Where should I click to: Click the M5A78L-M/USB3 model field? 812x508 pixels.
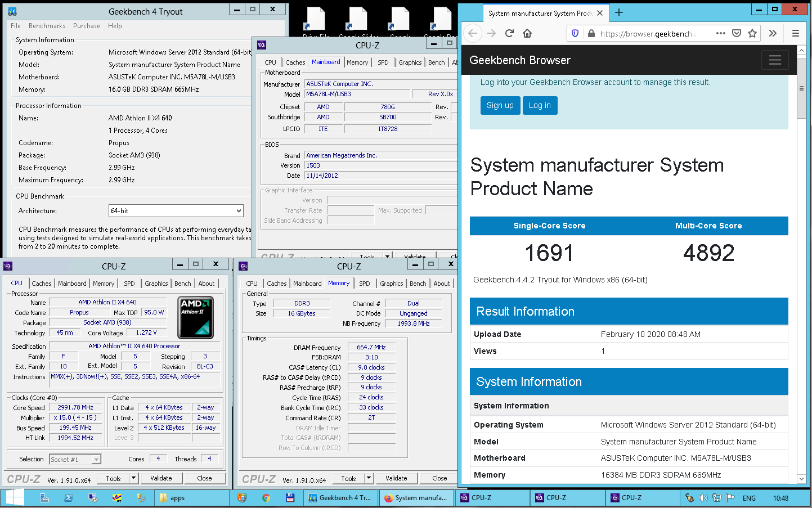[357, 95]
